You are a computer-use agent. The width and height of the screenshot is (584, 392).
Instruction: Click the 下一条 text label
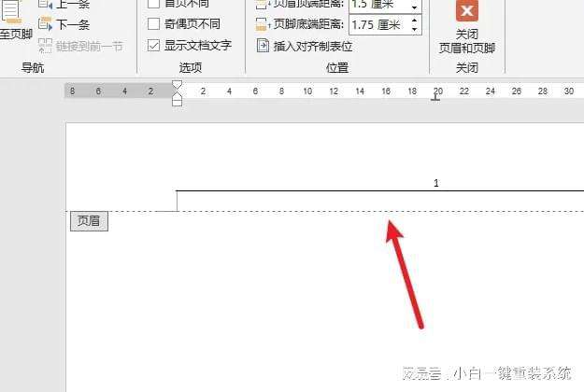[x=73, y=25]
